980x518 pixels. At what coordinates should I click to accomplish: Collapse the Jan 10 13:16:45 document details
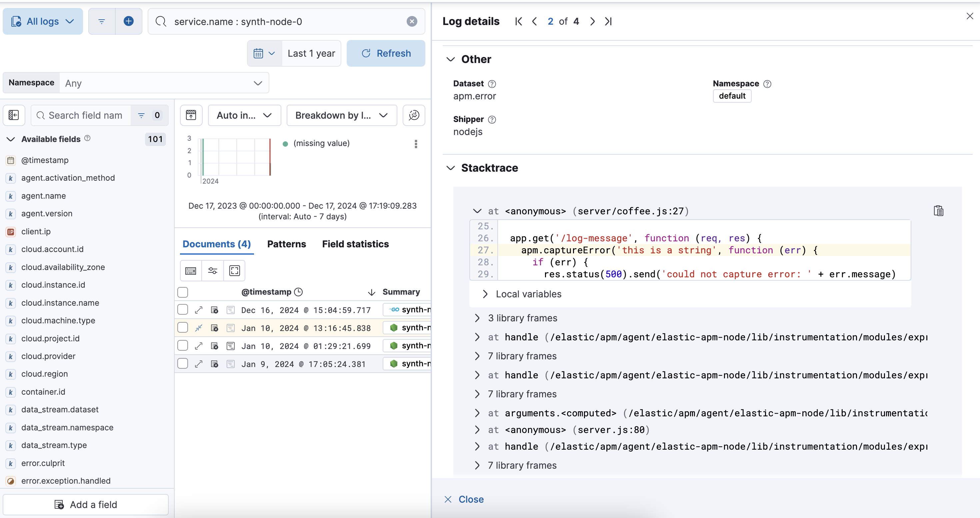click(199, 328)
